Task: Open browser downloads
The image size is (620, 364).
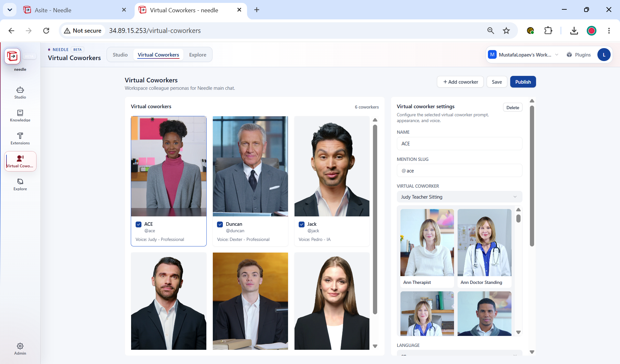Action: pyautogui.click(x=574, y=31)
